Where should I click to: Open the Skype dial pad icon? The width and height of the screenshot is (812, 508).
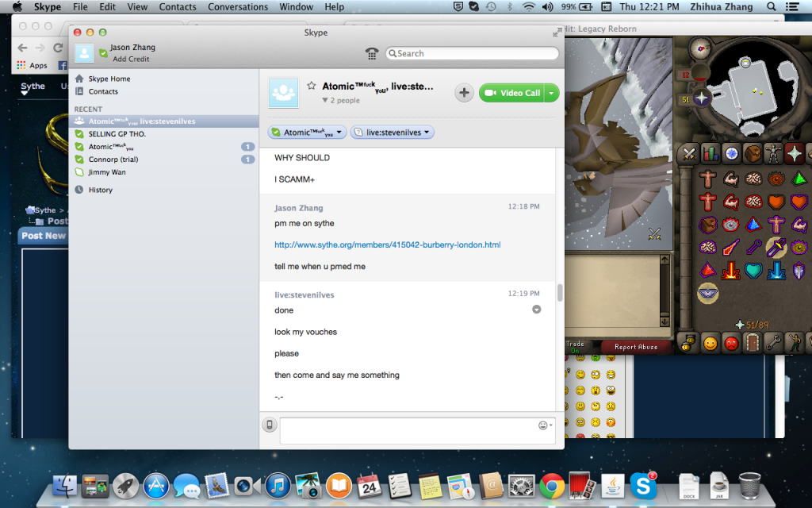coord(371,53)
